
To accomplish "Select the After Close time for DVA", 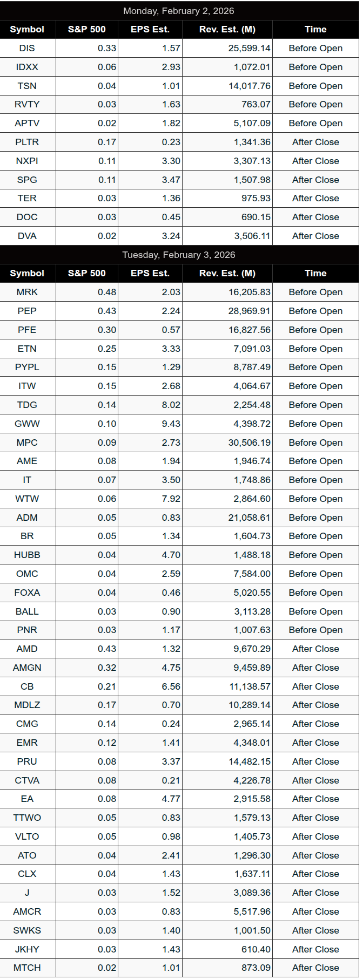I will point(315,236).
